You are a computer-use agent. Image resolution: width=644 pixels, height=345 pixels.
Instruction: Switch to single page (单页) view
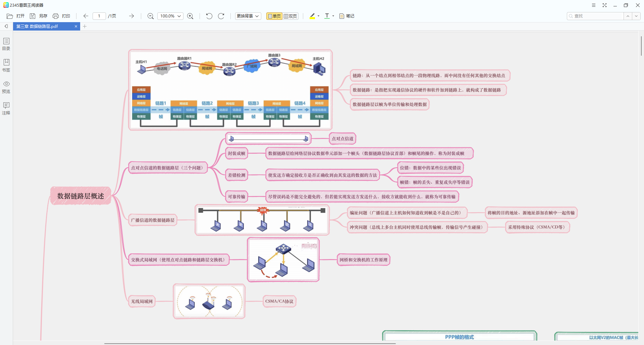coord(274,16)
